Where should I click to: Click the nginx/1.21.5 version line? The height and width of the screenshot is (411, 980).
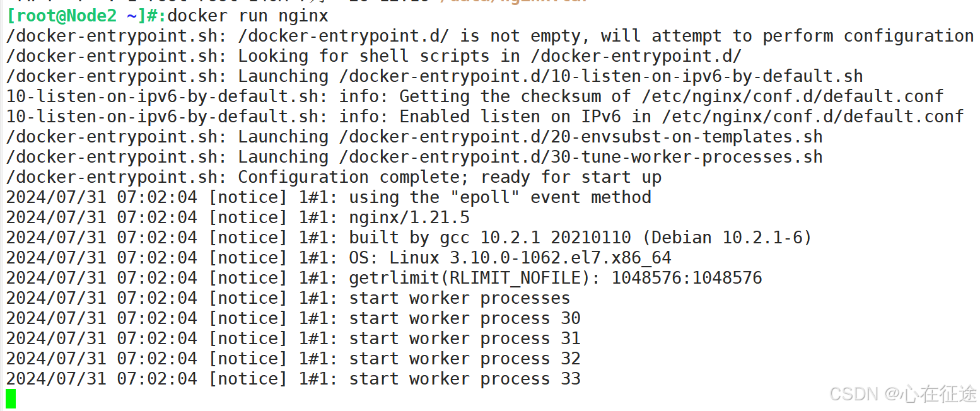point(238,217)
